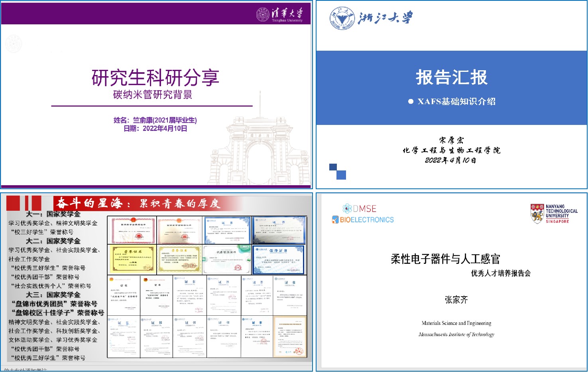The width and height of the screenshot is (588, 372).
Task: Select the 盘锦校区十佳学子 honor line
Action: pyautogui.click(x=57, y=313)
